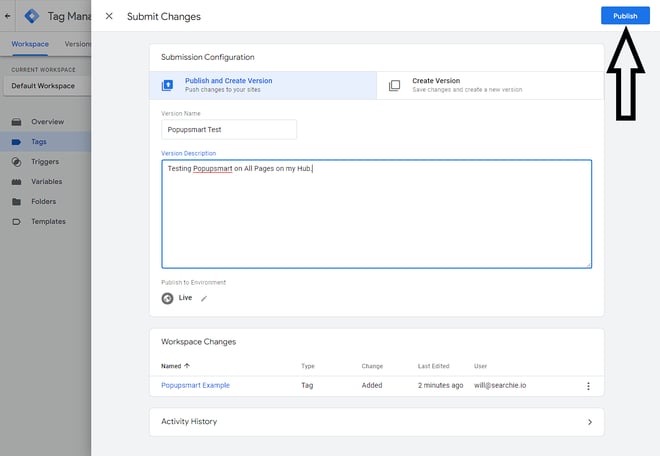Image resolution: width=660 pixels, height=456 pixels.
Task: Click the blue Publish button
Action: 625,16
